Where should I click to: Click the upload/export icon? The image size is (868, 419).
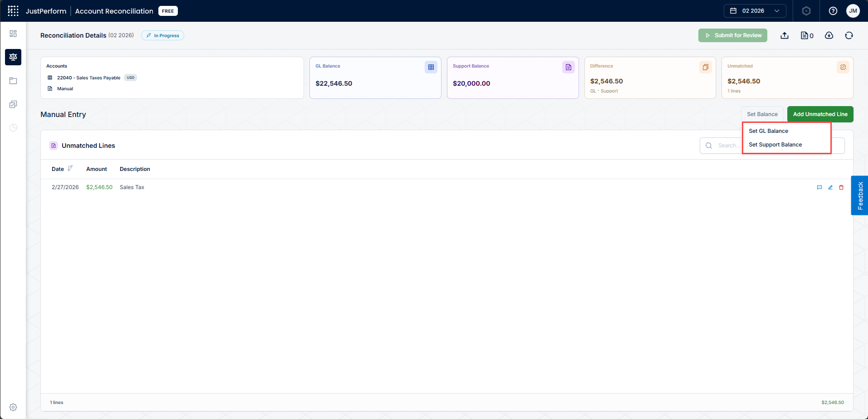pos(785,35)
